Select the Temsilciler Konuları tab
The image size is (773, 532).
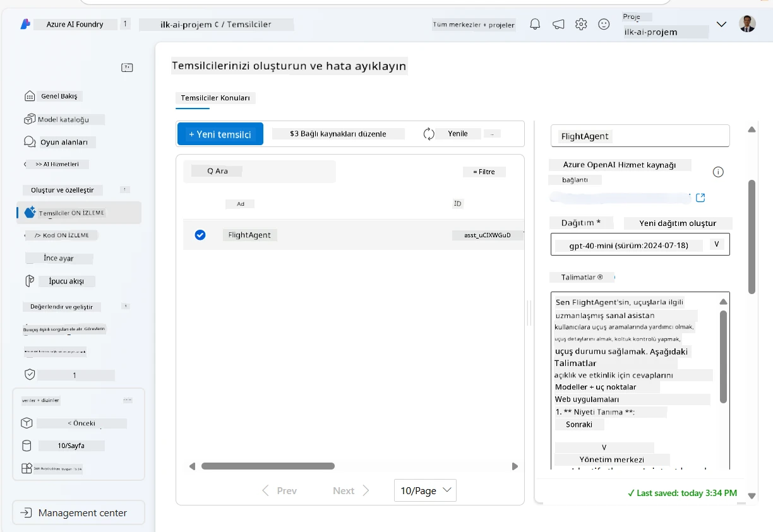215,98
